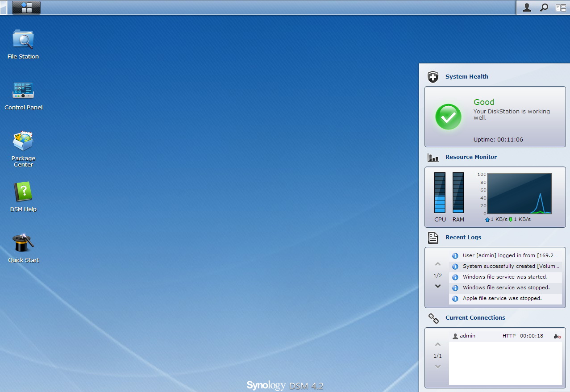Go to next Current Connections page
570x392 pixels.
point(438,367)
